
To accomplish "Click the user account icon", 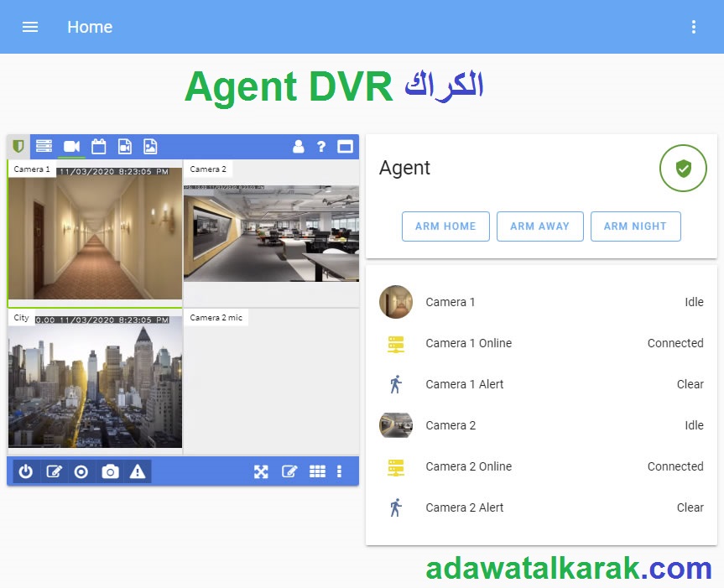I will click(x=299, y=147).
